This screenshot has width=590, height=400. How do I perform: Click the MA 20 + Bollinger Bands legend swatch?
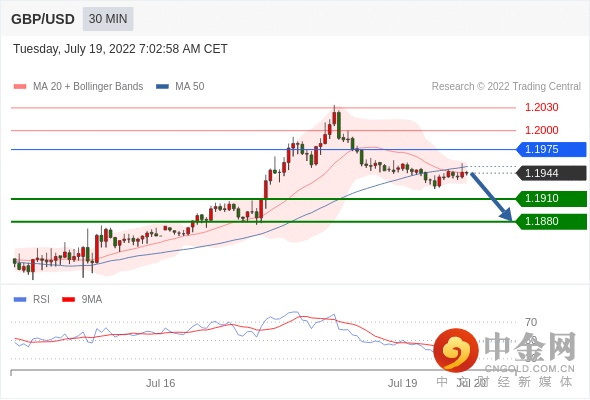pos(20,87)
